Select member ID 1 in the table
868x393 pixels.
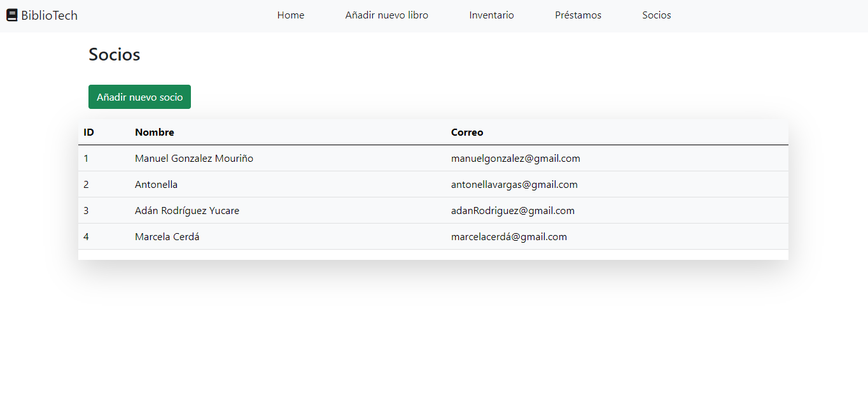pyautogui.click(x=86, y=158)
